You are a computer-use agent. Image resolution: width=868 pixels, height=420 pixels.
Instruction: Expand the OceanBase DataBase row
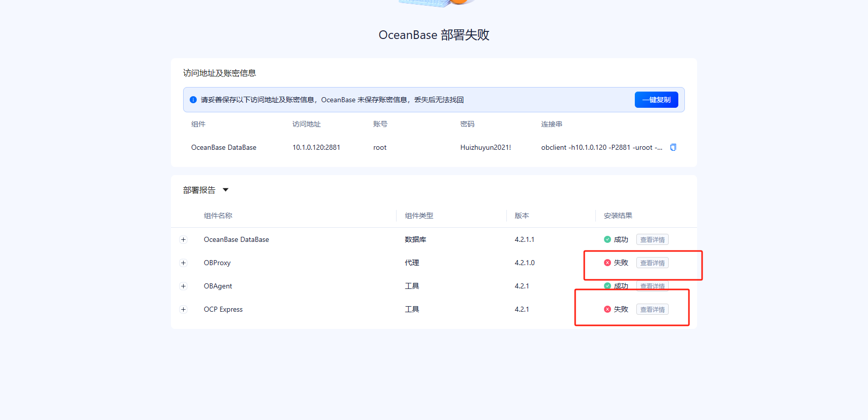pos(183,239)
